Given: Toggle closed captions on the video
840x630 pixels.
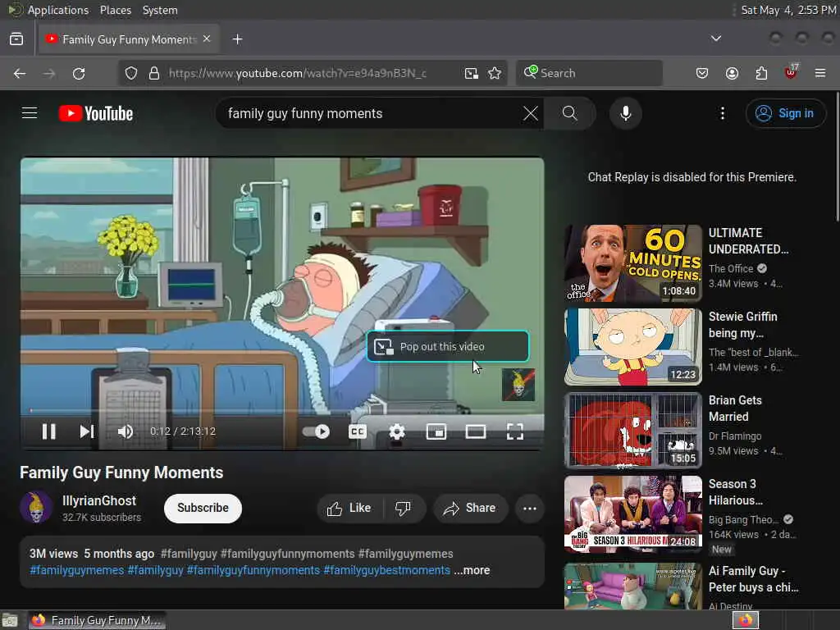Looking at the screenshot, I should click(x=358, y=431).
